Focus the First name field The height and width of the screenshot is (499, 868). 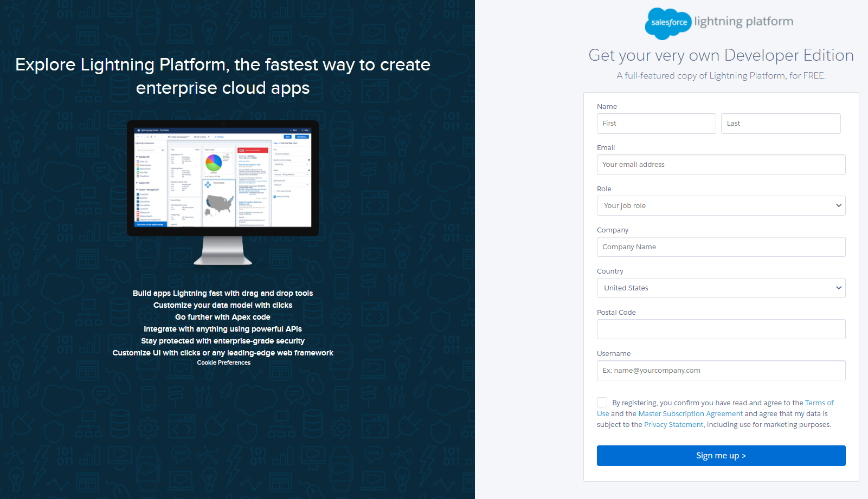(x=656, y=124)
